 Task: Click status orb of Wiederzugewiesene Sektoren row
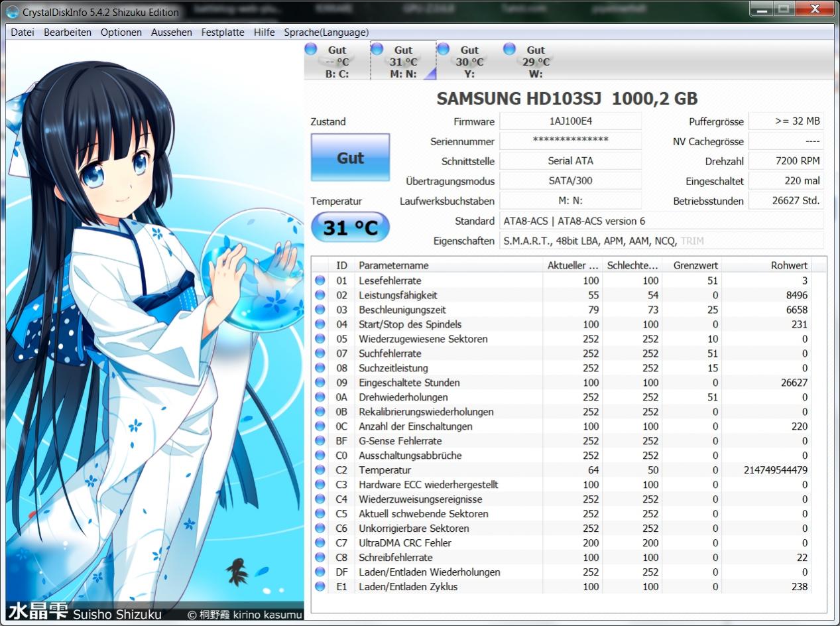(320, 339)
